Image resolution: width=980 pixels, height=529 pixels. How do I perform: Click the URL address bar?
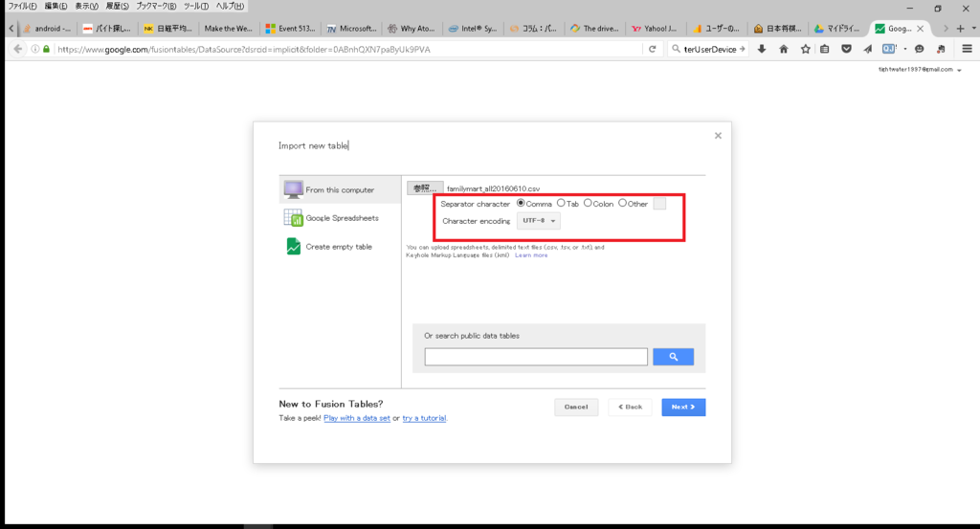coord(346,49)
